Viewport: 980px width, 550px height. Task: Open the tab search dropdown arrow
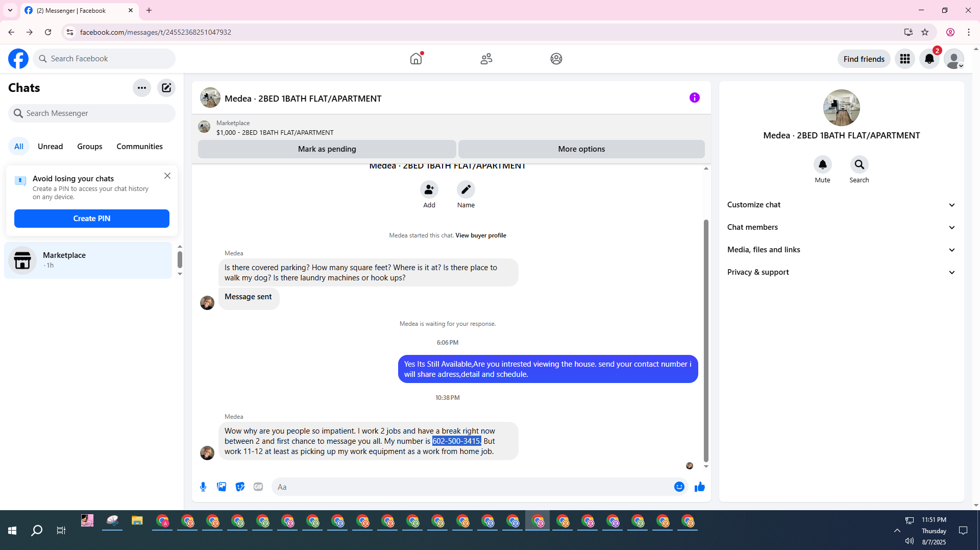point(10,10)
